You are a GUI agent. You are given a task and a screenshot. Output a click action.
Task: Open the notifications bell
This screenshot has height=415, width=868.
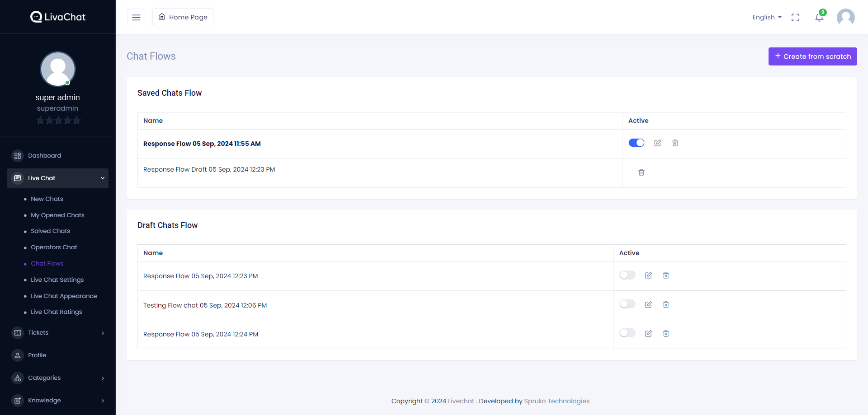819,18
